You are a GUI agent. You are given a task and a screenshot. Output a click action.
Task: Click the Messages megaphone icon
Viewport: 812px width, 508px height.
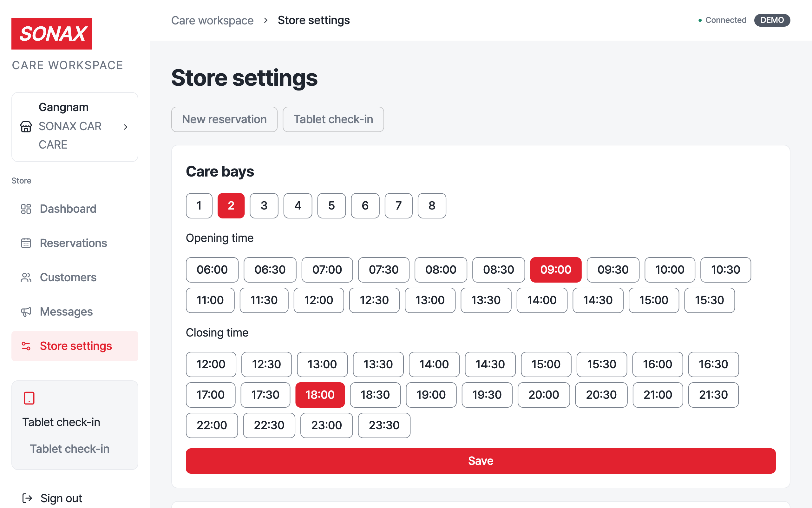point(26,311)
